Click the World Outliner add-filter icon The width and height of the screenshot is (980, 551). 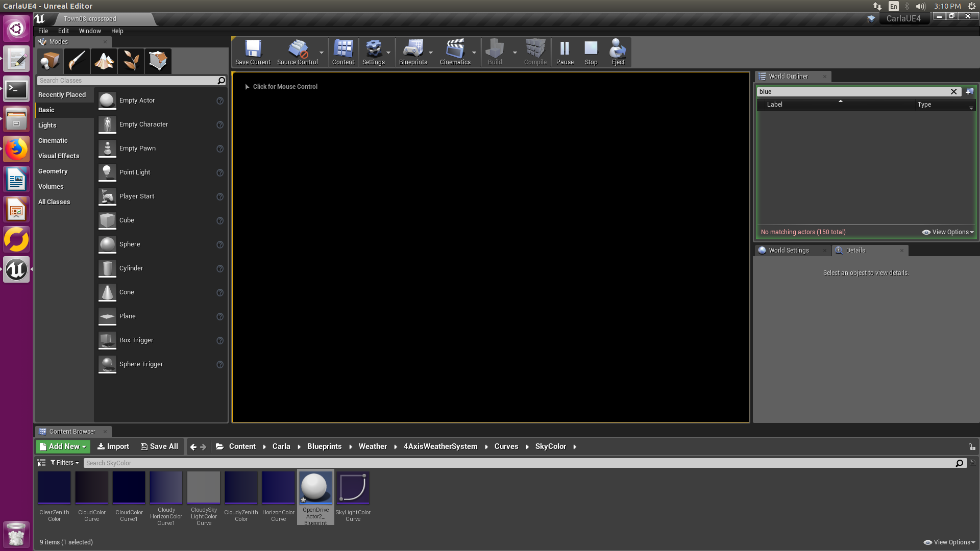[969, 92]
